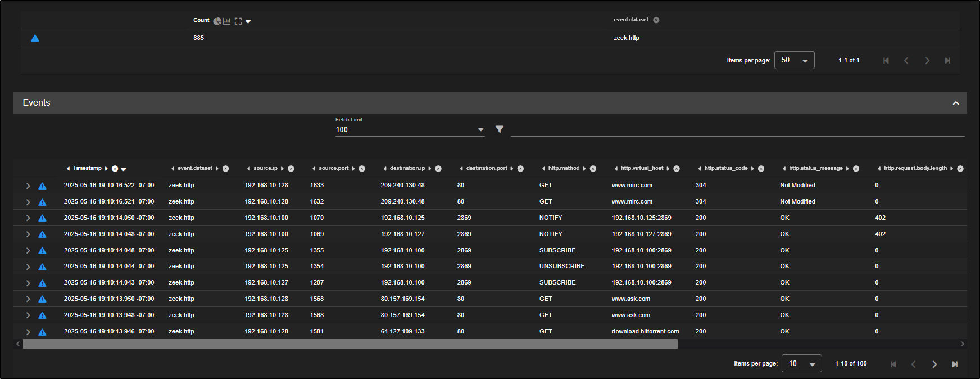Click the maximize view icon next to Count
Image resolution: width=980 pixels, height=379 pixels.
pos(238,21)
